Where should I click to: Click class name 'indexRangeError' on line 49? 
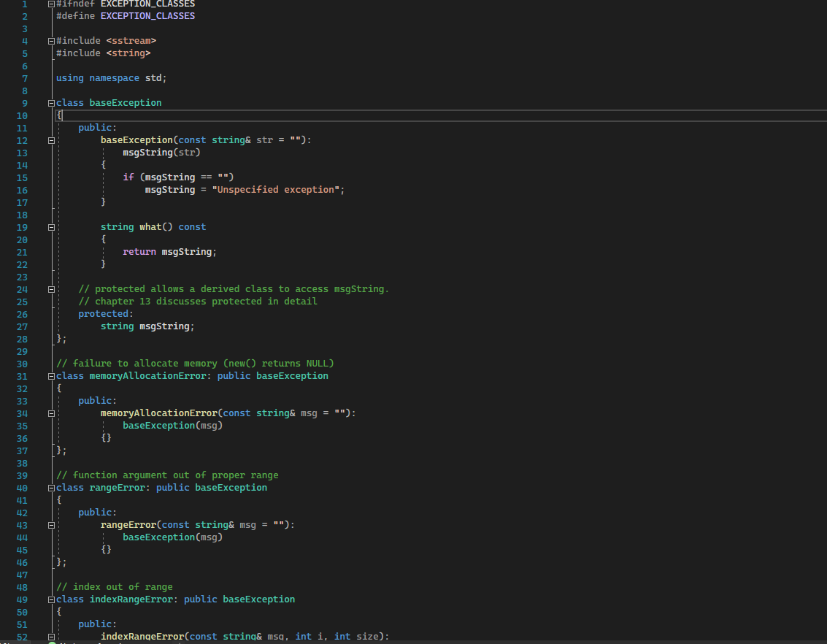pos(131,599)
